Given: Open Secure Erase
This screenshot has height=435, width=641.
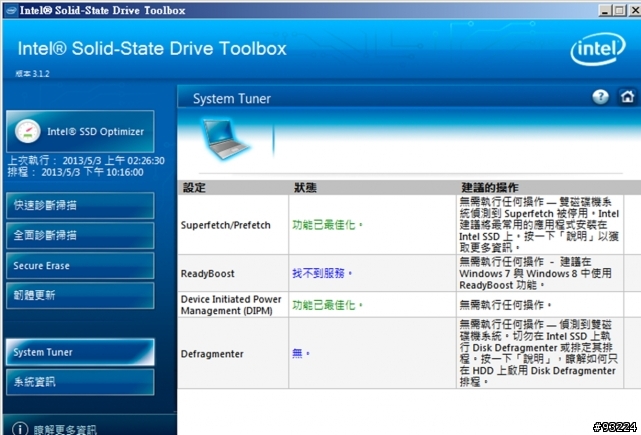Looking at the screenshot, I should (80, 266).
